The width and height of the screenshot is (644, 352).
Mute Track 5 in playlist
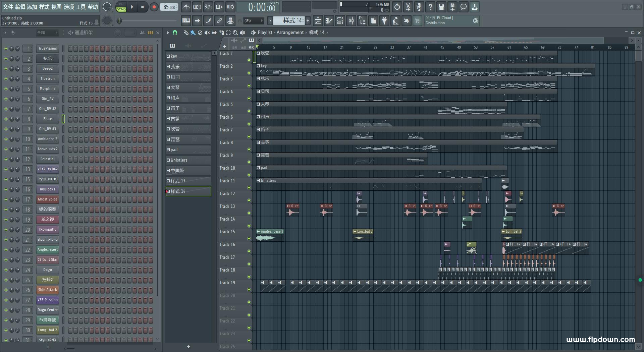[249, 111]
